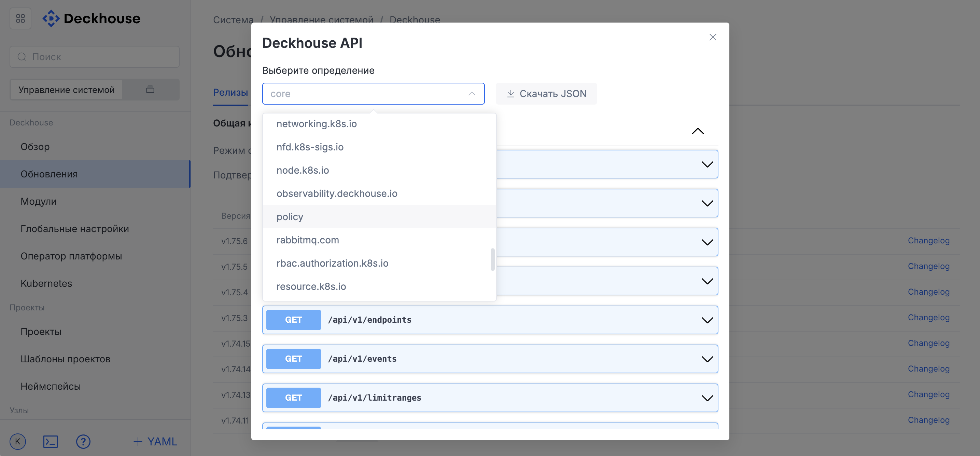The image size is (980, 456).
Task: Go to Kubernetes in the sidebar
Action: pyautogui.click(x=95, y=283)
